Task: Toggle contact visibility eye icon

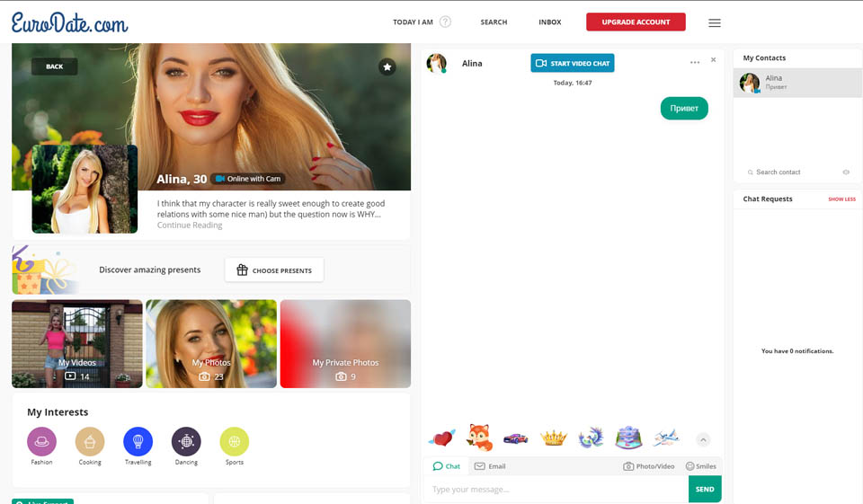Action: [x=846, y=172]
